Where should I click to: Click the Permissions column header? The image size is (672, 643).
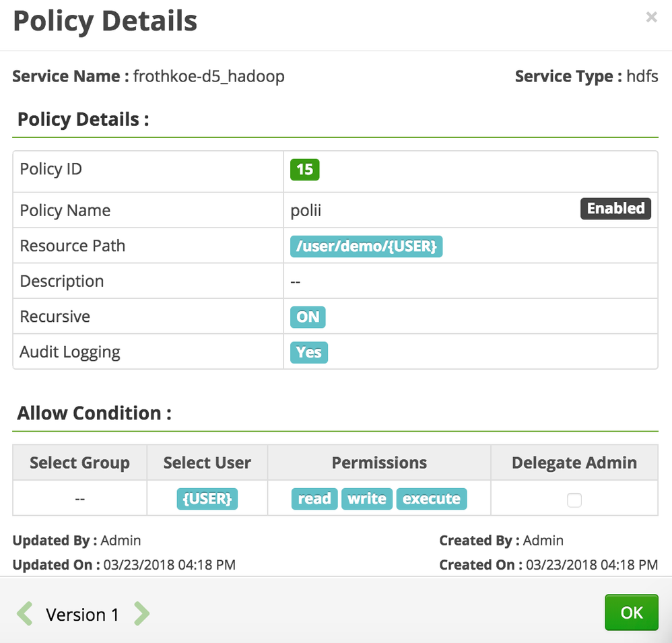379,463
